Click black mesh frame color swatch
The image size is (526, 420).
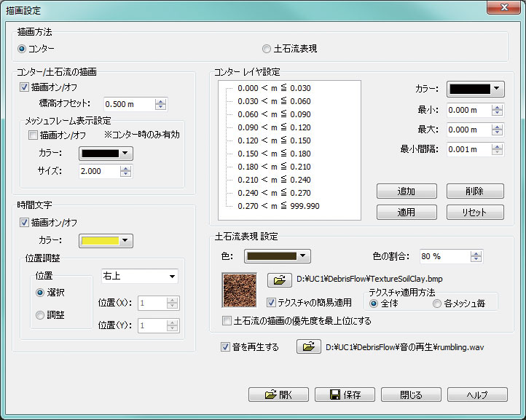101,154
